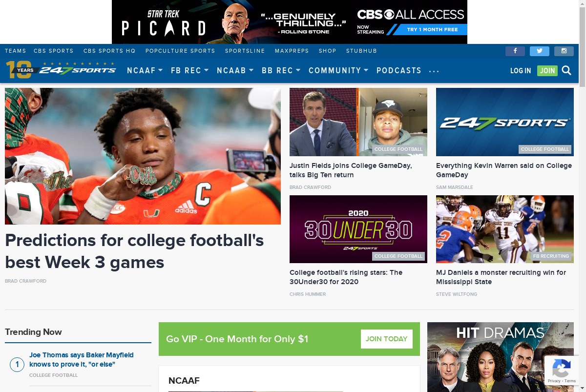
Task: Open the Facebook social icon
Action: point(515,51)
